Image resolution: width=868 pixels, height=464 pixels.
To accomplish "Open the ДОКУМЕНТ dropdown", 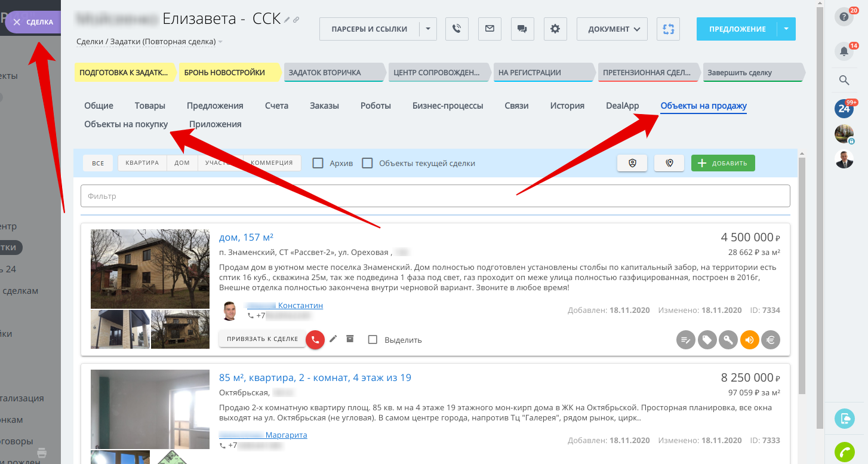I will (x=612, y=29).
